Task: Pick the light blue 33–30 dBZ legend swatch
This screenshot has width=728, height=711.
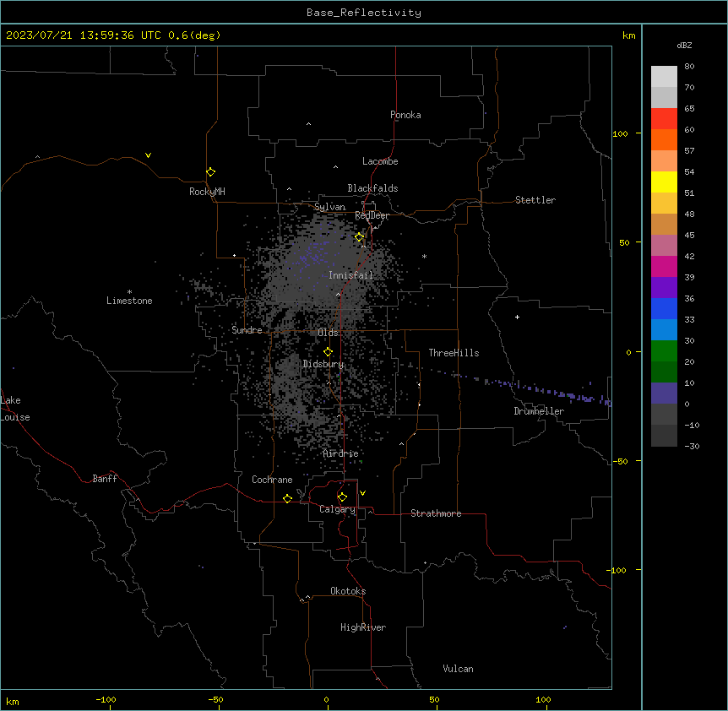Action: (x=664, y=329)
